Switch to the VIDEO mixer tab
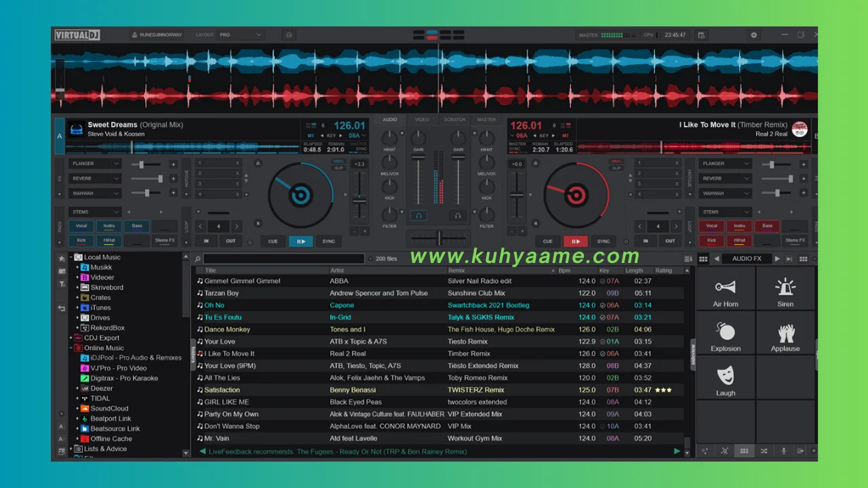This screenshot has width=868, height=488. coord(422,120)
